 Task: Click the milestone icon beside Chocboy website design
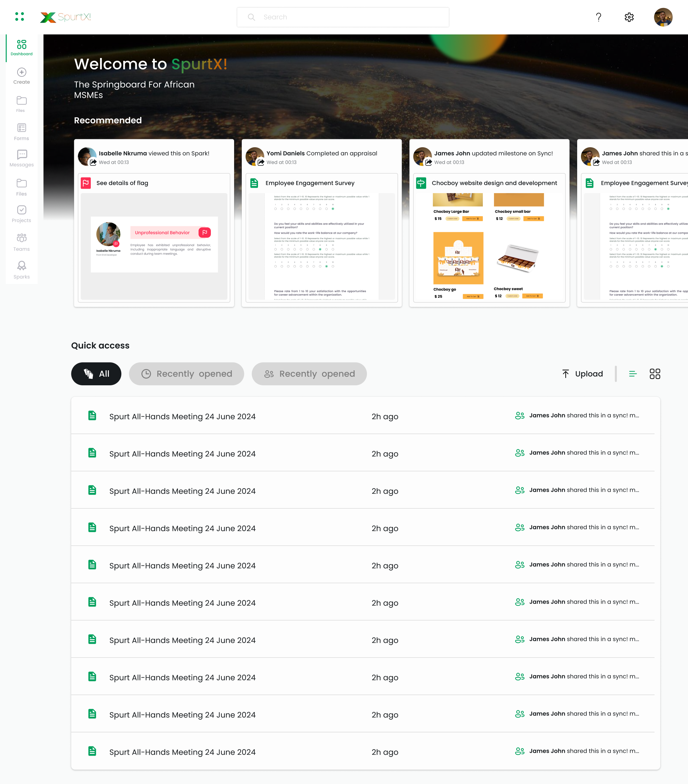(x=421, y=183)
